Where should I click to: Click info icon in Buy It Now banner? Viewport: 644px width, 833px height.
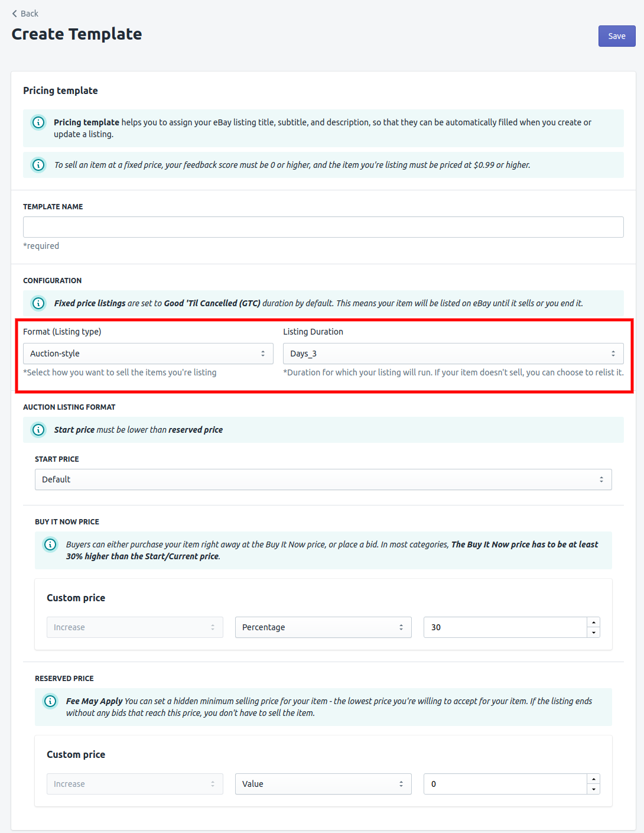click(x=50, y=544)
